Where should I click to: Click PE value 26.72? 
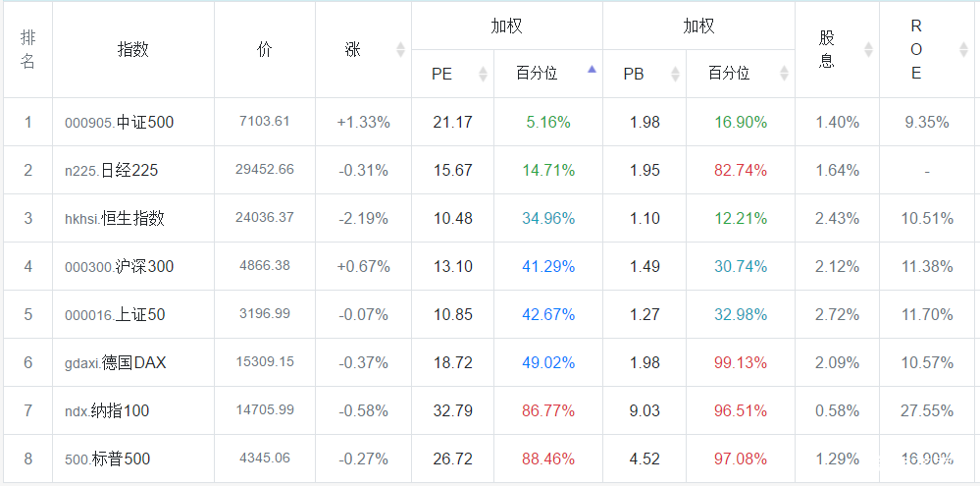pyautogui.click(x=452, y=459)
